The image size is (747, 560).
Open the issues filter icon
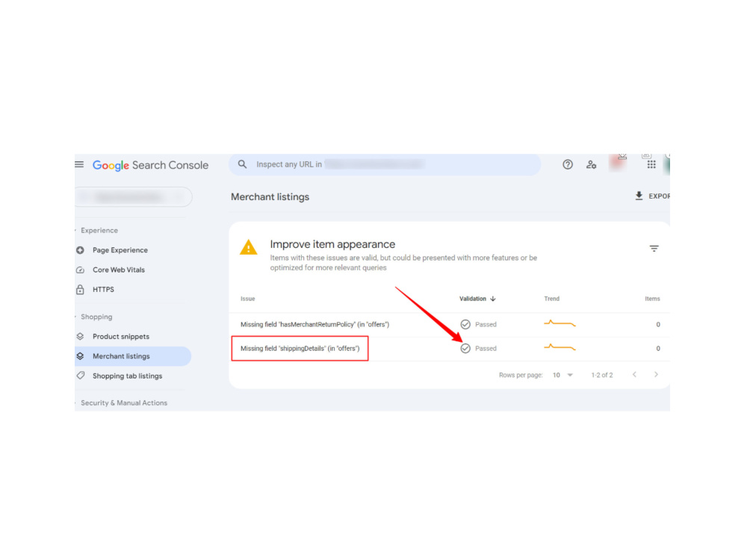click(x=654, y=249)
